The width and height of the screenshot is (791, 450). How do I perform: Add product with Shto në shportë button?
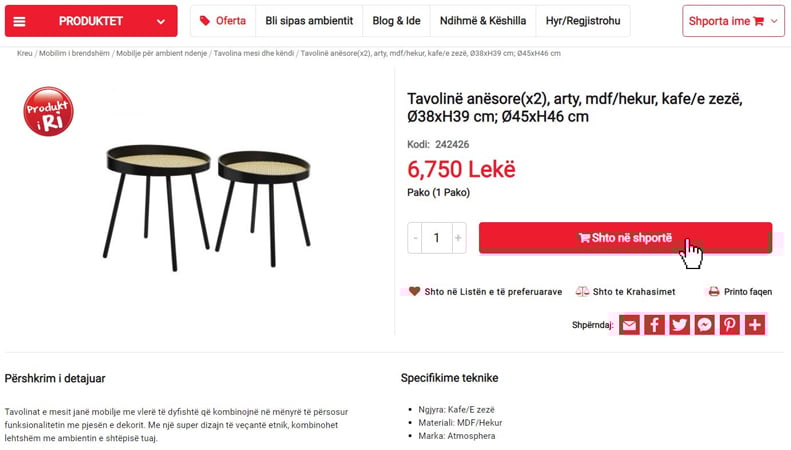click(x=625, y=238)
